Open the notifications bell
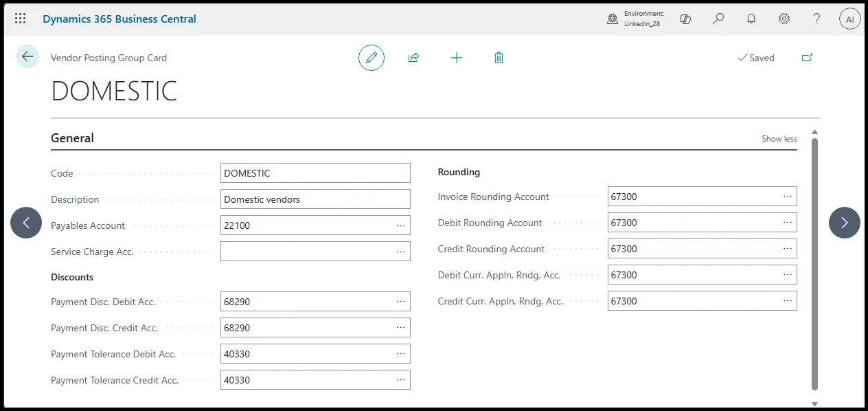The height and width of the screenshot is (411, 868). [x=751, y=19]
